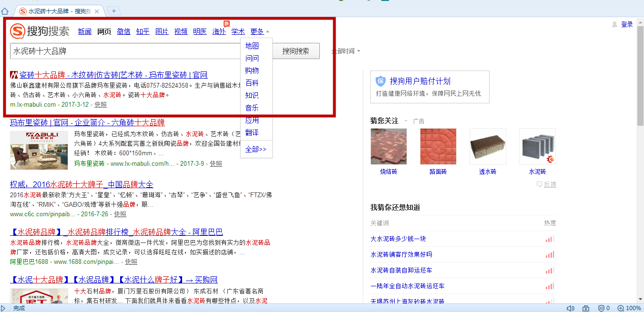This screenshot has height=312, width=644.
Task: Open the 玛布里瓷砖 企业简介 六角砖十大品牌 result
Action: [87, 122]
